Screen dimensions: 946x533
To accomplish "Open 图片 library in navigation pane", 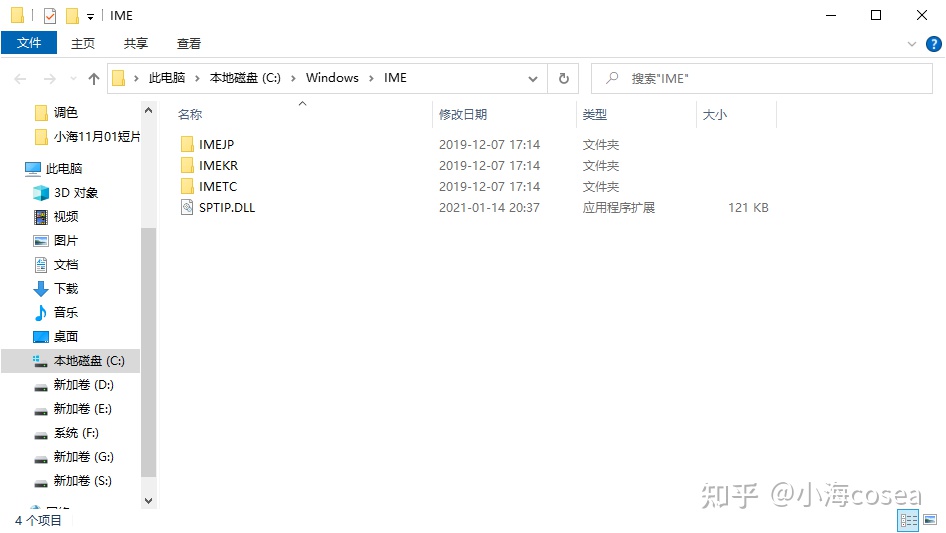I will pyautogui.click(x=66, y=240).
